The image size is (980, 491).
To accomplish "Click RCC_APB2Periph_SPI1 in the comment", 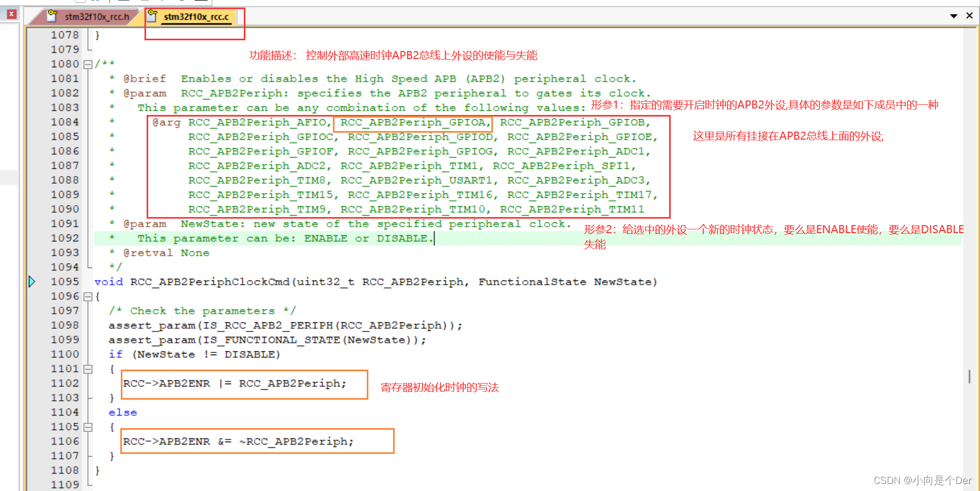I will click(x=561, y=166).
